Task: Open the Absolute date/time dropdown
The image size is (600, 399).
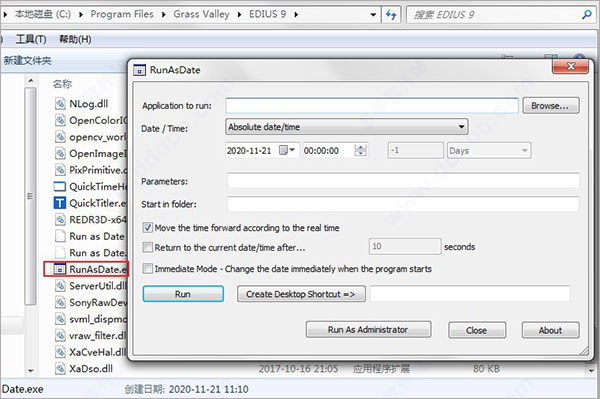Action: pos(346,127)
